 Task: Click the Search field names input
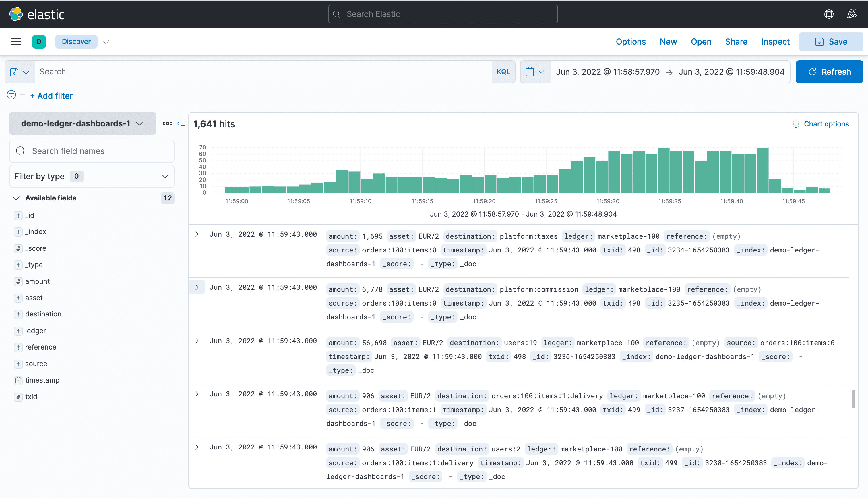(x=92, y=151)
